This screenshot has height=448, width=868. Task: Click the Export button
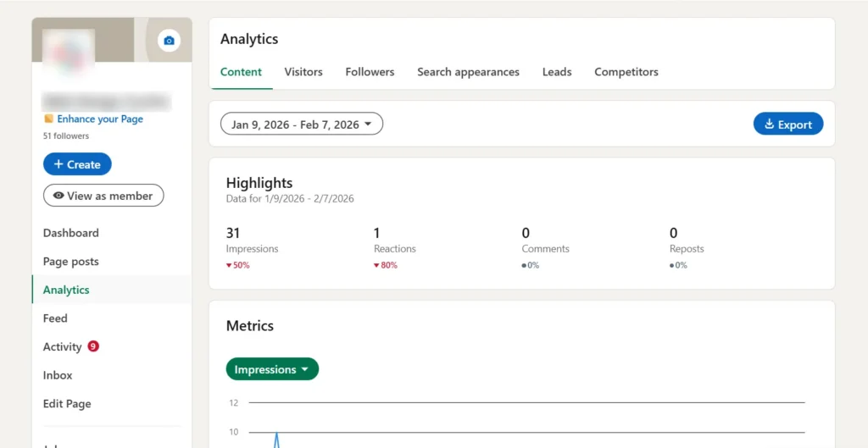788,124
